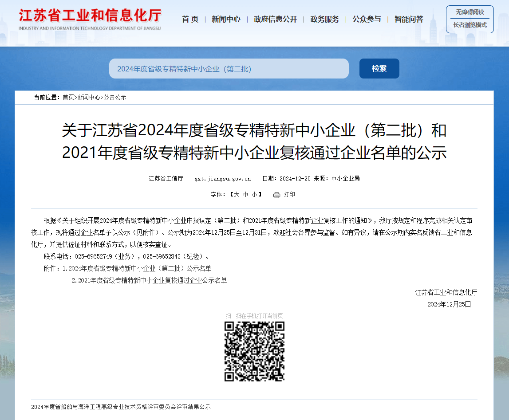Go to 政府信息公开 section
Viewport: 509px width, 420px height.
pos(275,20)
